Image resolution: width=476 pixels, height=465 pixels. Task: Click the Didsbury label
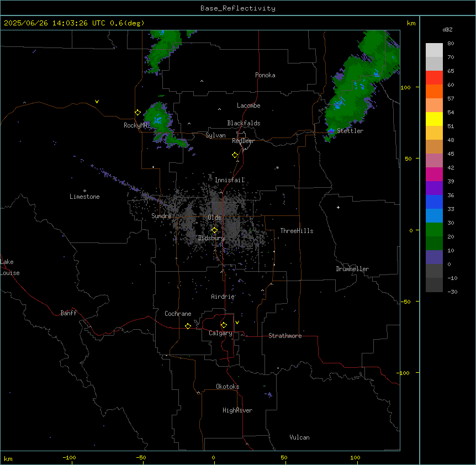211,238
